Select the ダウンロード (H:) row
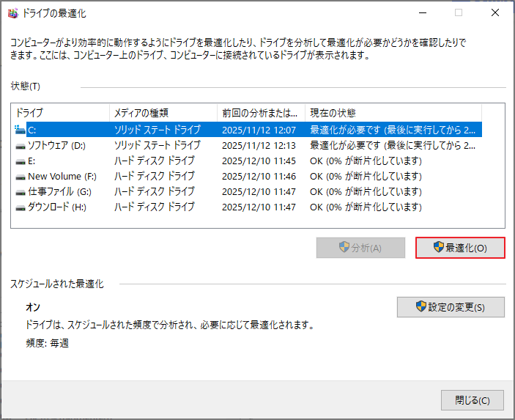Image resolution: width=515 pixels, height=420 pixels. tap(248, 207)
